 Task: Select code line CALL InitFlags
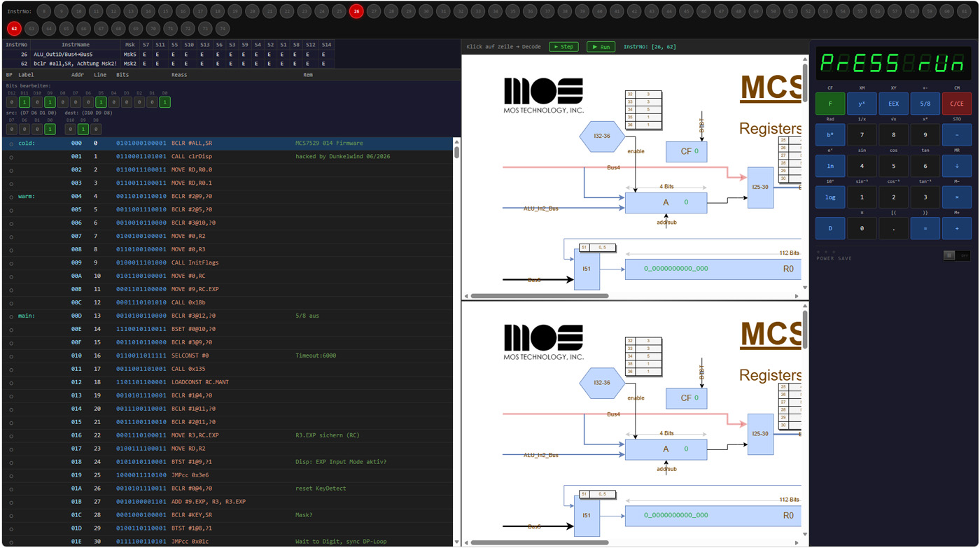[x=228, y=263]
